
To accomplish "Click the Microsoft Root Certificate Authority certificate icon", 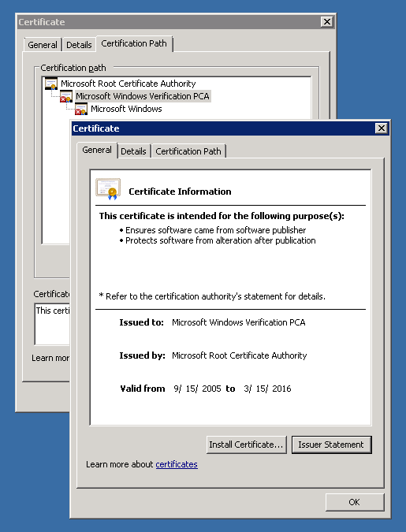I will click(x=51, y=84).
